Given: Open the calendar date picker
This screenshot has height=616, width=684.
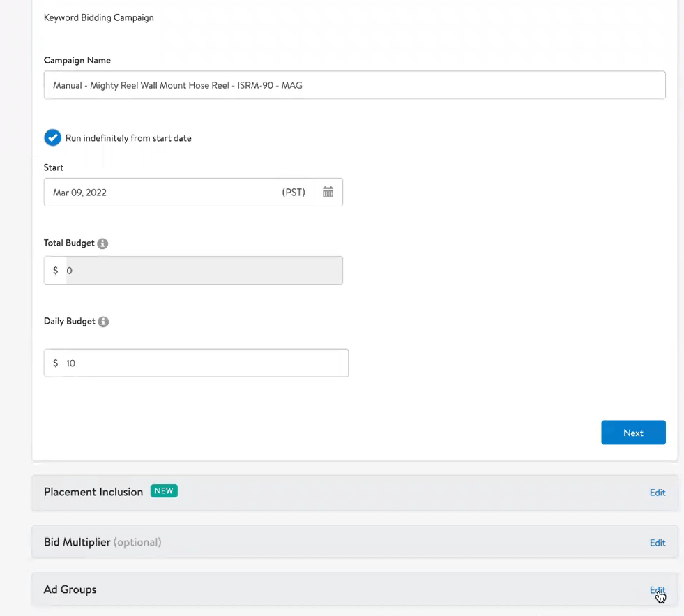Looking at the screenshot, I should pos(328,192).
